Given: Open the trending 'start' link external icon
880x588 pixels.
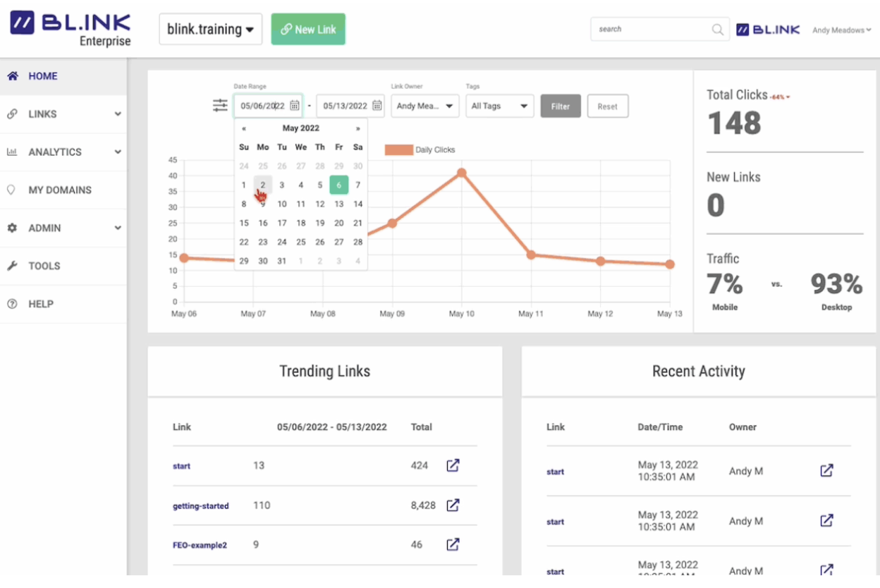Looking at the screenshot, I should click(453, 465).
